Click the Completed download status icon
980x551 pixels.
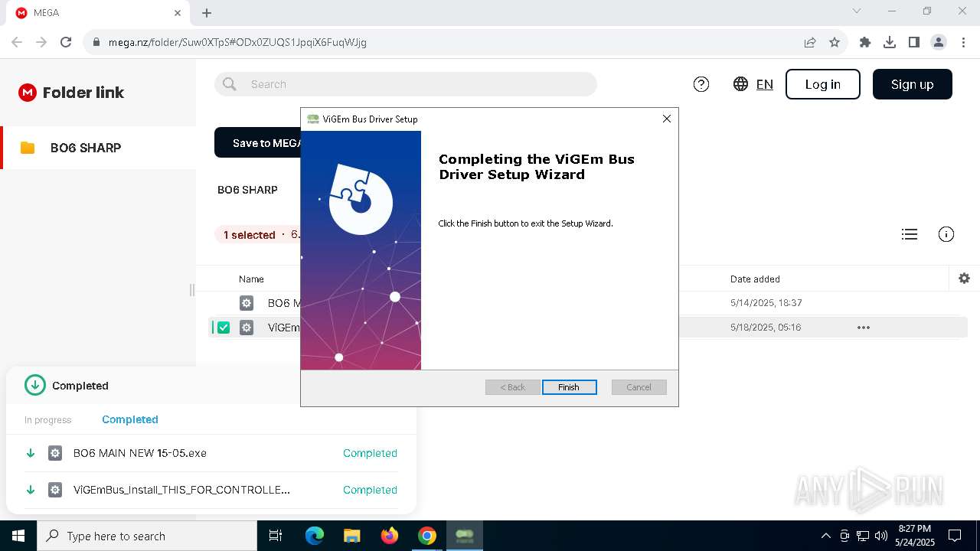click(35, 385)
